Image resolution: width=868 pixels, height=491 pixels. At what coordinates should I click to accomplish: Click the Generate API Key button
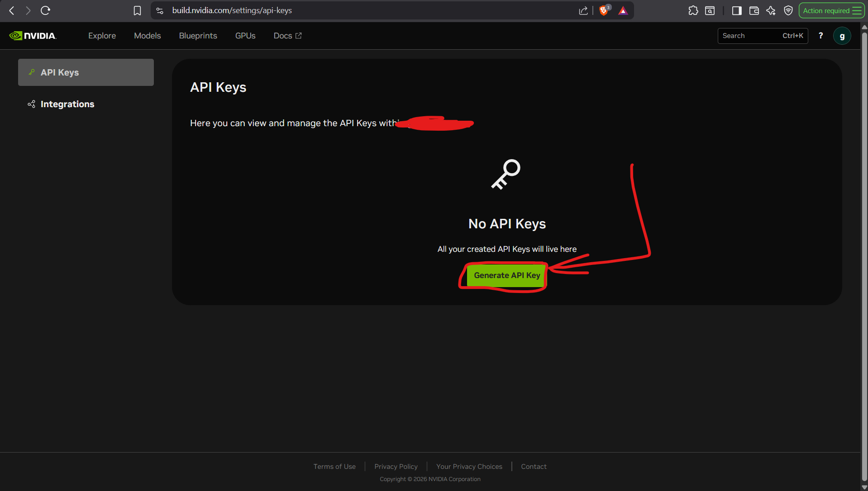[507, 275]
